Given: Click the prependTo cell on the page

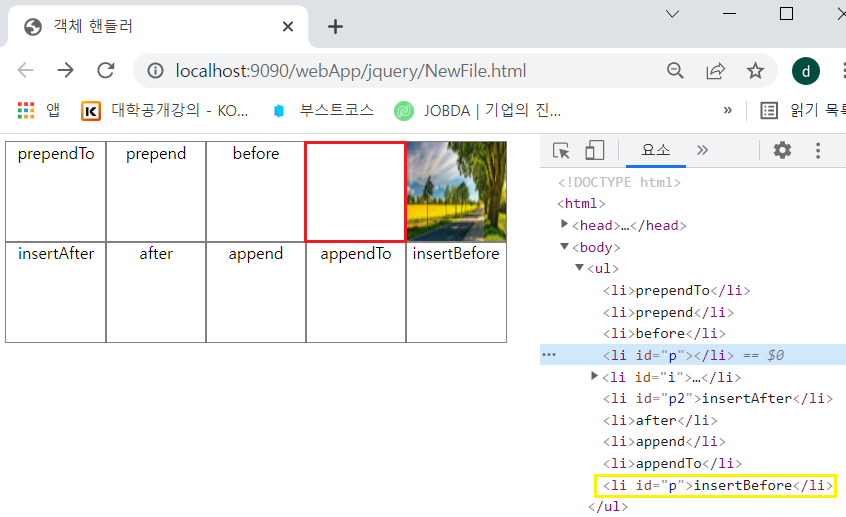Looking at the screenshot, I should coord(56,192).
